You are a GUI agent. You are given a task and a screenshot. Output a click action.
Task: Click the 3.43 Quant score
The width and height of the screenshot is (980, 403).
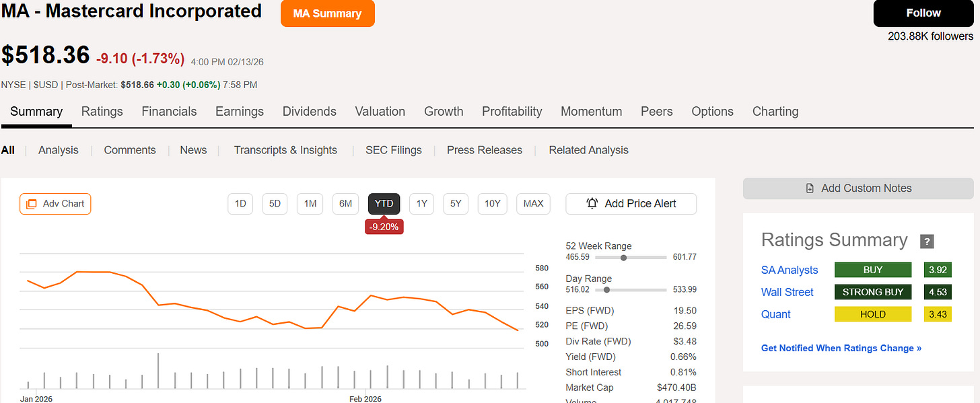click(x=936, y=314)
